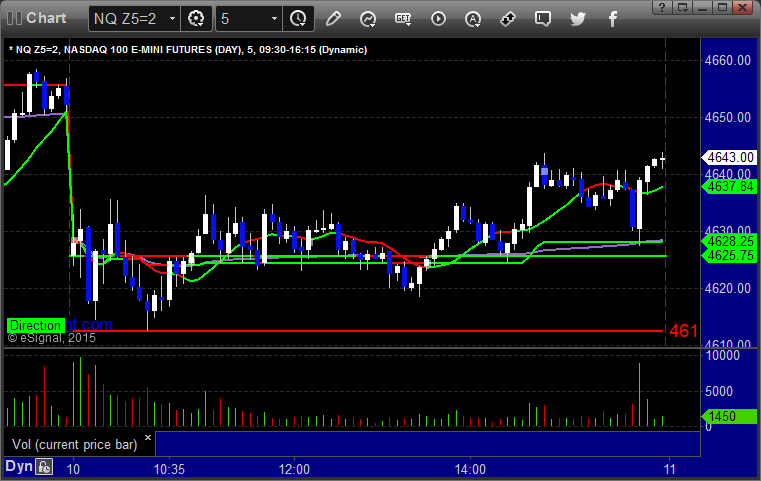The height and width of the screenshot is (481, 761).
Task: Click the 10:35 time axis label
Action: point(169,469)
